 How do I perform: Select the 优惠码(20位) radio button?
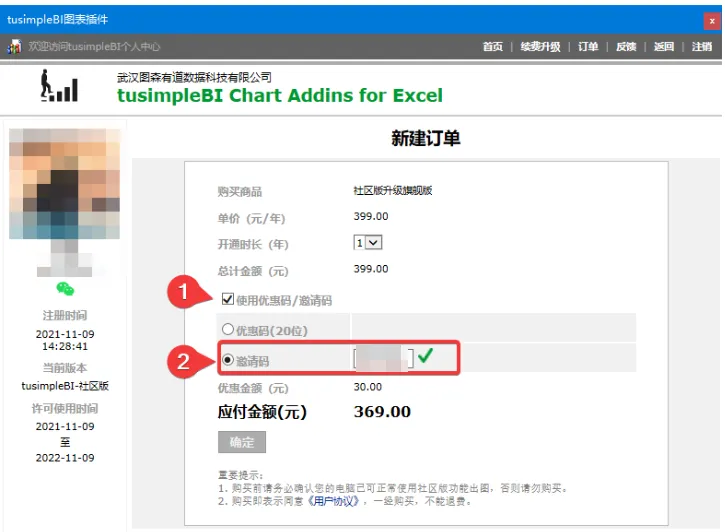[227, 329]
